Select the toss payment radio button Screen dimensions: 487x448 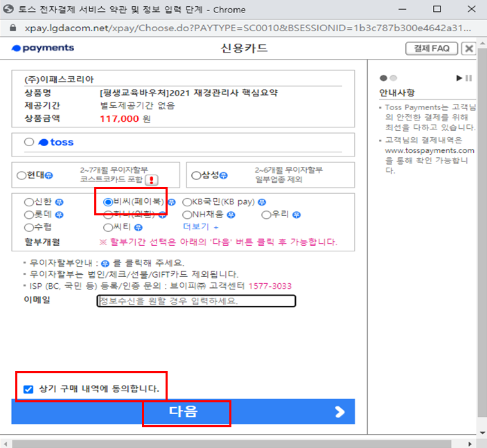29,142
